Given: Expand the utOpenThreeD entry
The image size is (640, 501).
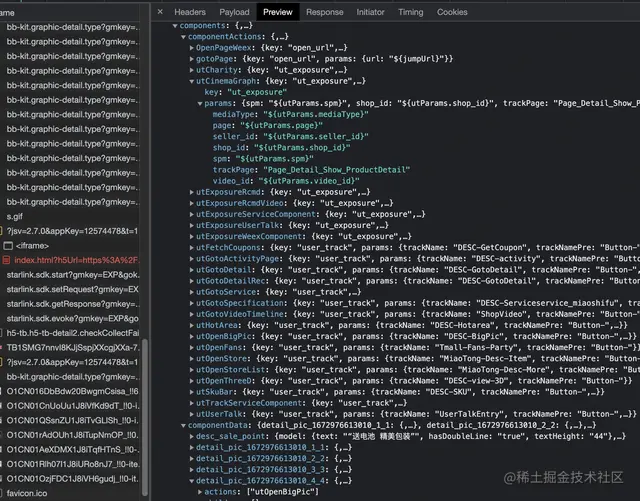Looking at the screenshot, I should 191,381.
